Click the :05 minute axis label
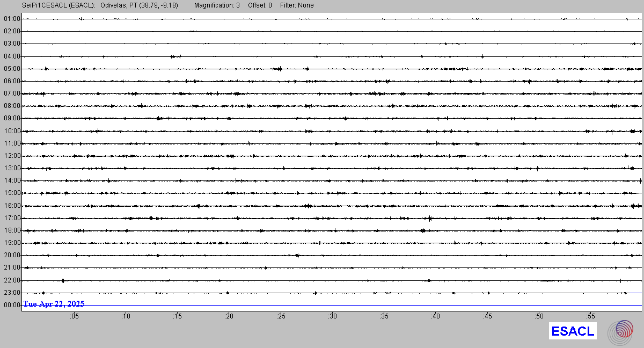 click(74, 317)
